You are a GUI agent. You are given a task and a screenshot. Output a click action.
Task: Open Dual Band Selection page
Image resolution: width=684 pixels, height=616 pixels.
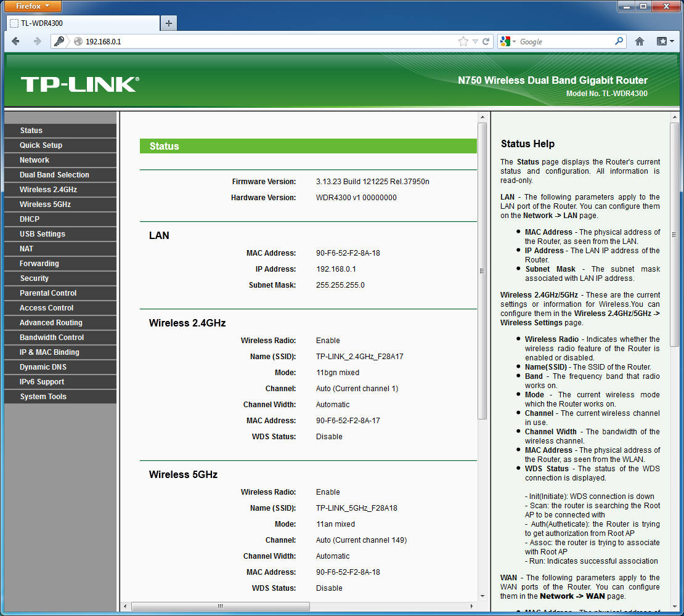(60, 175)
